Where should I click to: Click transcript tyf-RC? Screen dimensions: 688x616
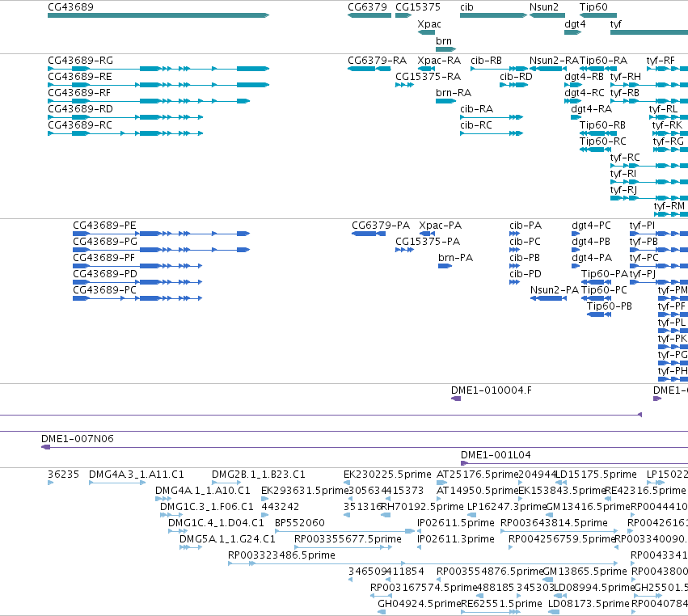click(649, 166)
